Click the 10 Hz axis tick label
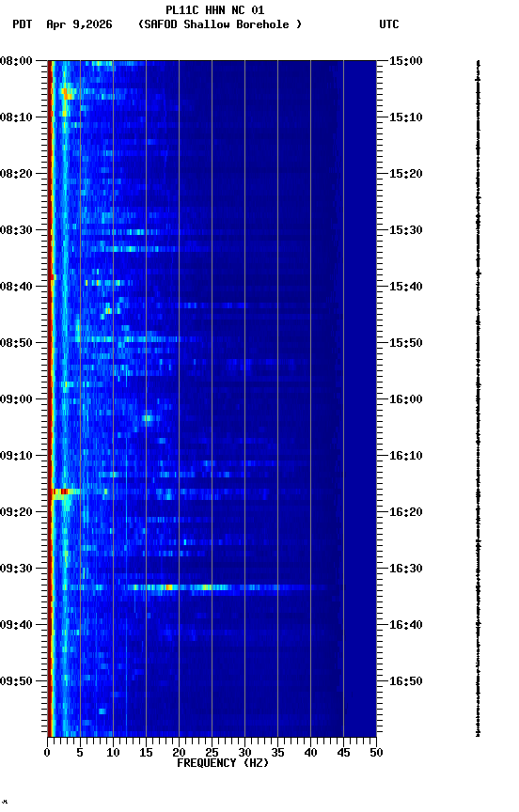 (x=113, y=753)
